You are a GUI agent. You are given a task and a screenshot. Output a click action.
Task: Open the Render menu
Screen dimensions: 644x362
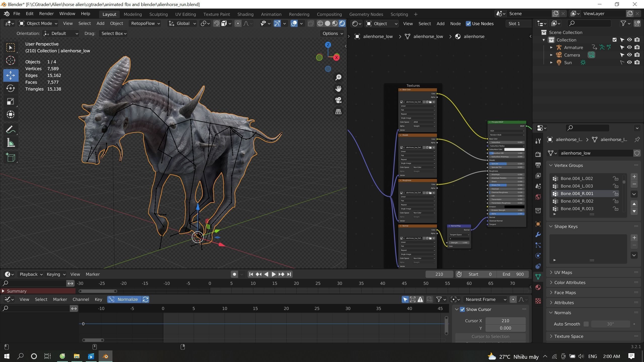coord(46,14)
